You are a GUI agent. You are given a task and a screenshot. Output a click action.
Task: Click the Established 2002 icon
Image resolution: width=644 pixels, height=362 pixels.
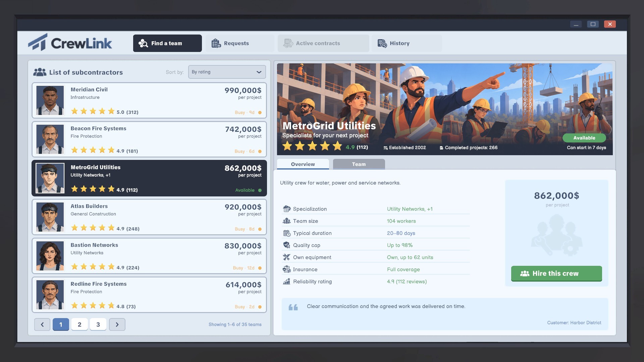point(386,148)
